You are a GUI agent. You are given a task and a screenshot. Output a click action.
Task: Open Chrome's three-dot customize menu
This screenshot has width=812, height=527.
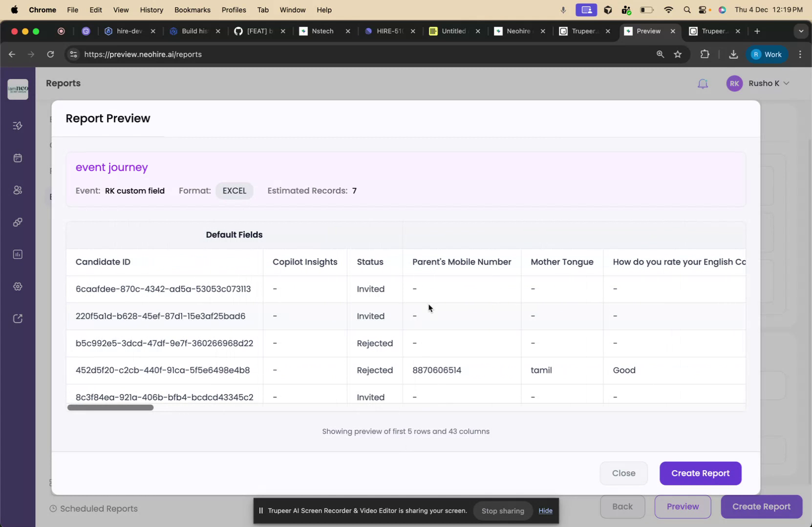point(800,54)
